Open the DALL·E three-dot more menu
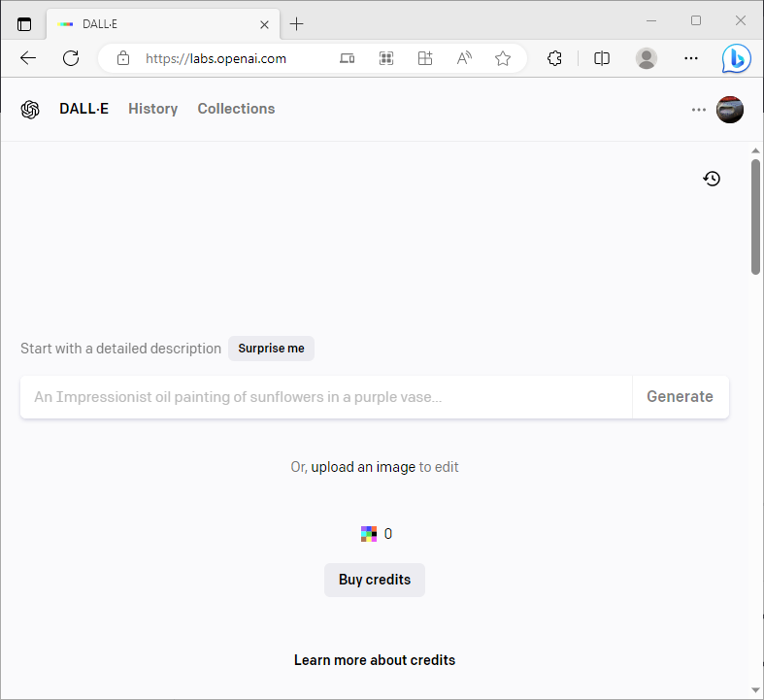This screenshot has height=700, width=764. tap(699, 110)
